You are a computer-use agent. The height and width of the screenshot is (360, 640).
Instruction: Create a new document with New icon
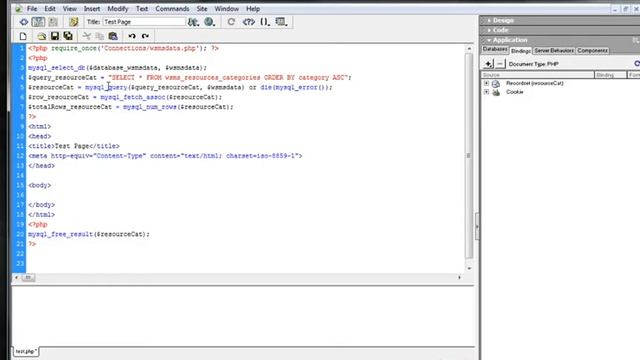coord(23,36)
